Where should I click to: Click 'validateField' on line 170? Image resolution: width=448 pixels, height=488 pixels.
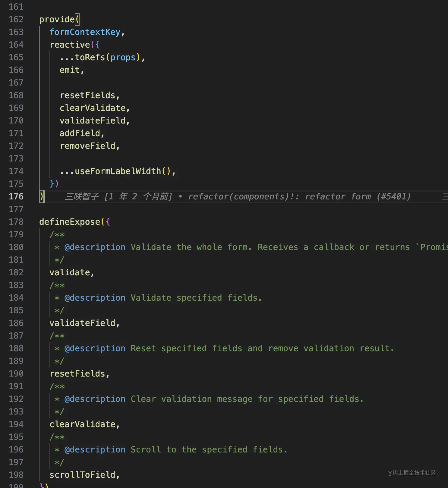93,120
